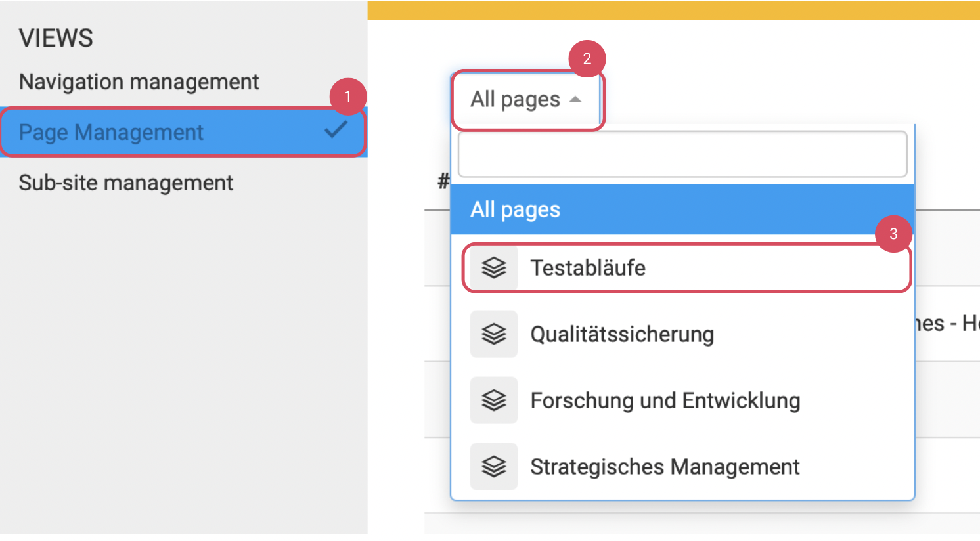Pick the Qualitätssicherung entry text
This screenshot has width=980, height=541.
[x=621, y=334]
